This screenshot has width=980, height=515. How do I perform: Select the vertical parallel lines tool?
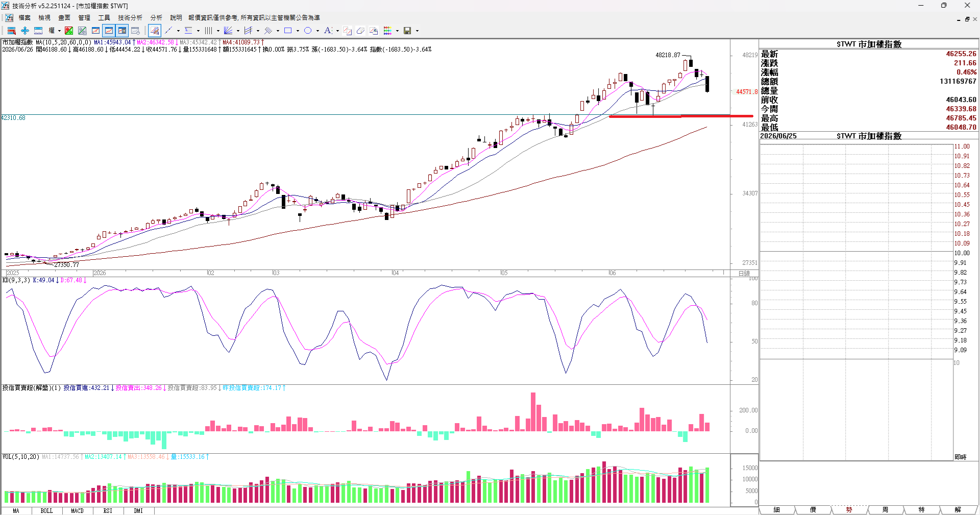(x=208, y=31)
